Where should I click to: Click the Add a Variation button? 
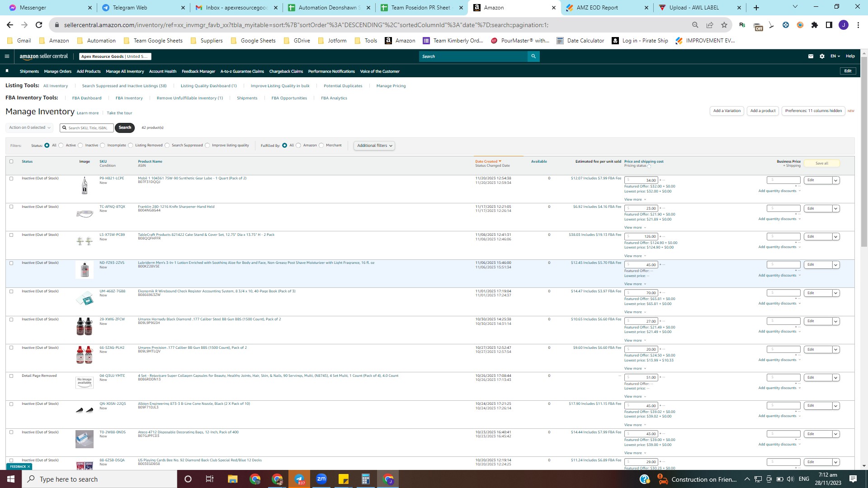726,111
